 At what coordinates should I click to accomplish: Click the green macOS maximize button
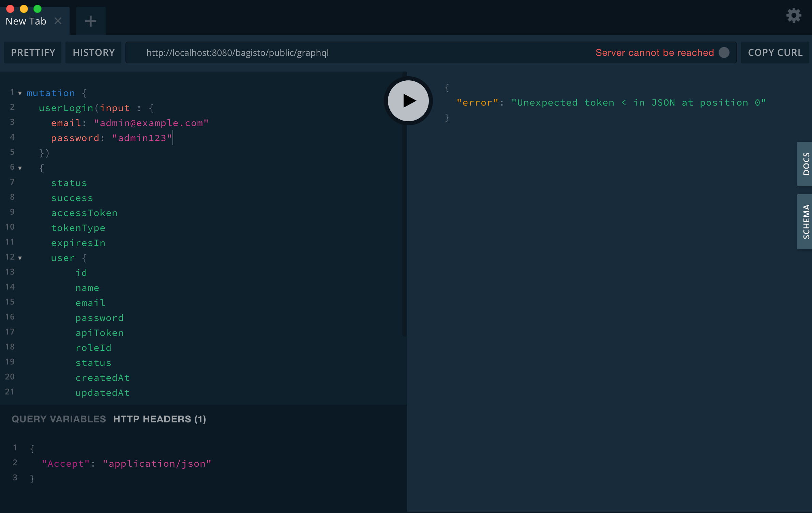click(x=37, y=9)
